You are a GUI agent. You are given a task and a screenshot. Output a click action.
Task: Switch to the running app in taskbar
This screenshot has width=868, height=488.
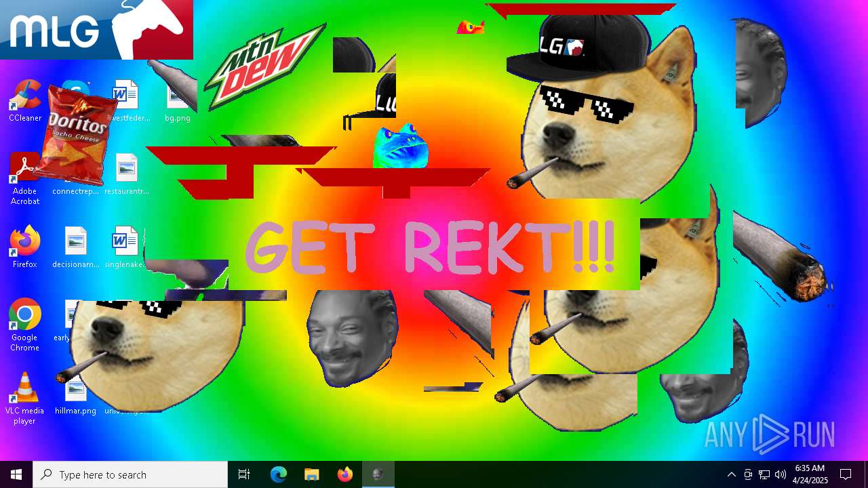378,474
